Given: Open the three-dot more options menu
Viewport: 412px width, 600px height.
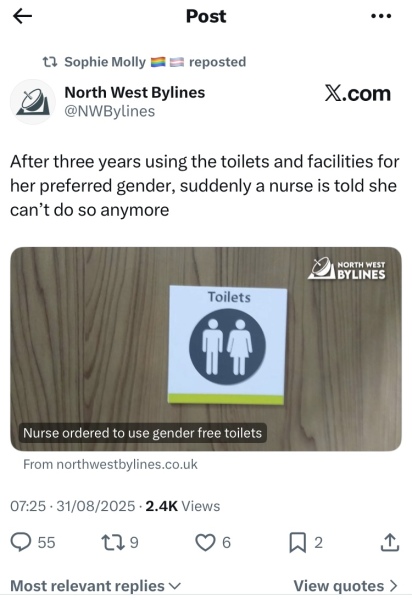Looking at the screenshot, I should point(381,16).
